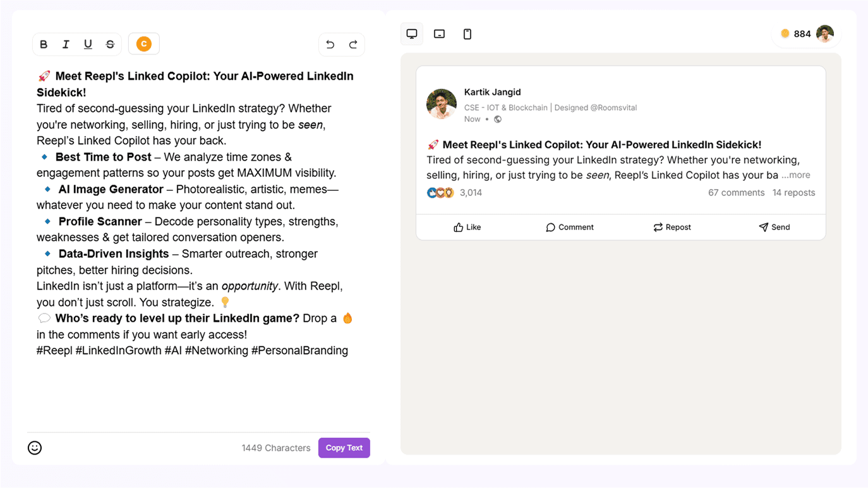Viewport: 868px width, 488px height.
Task: Click the Like button on preview post
Action: [467, 227]
